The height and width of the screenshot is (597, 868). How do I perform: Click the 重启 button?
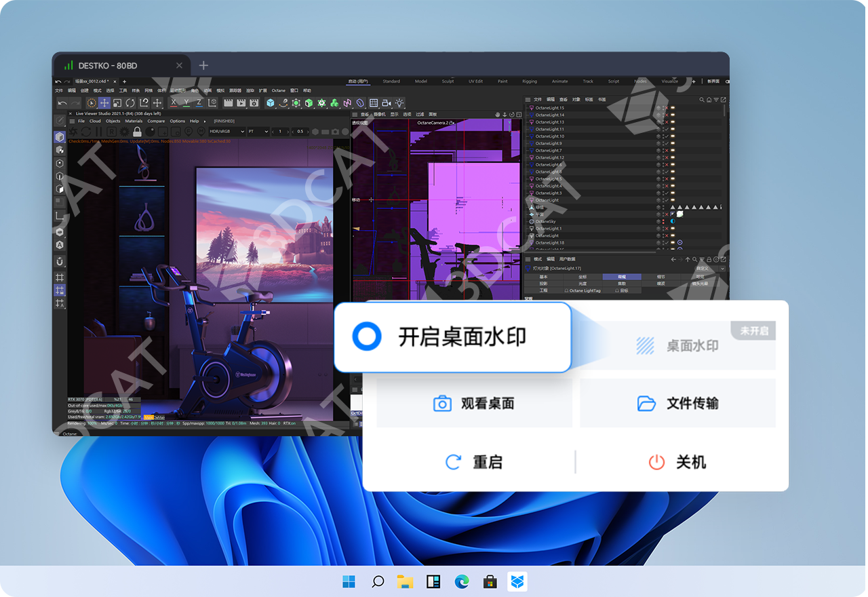[x=474, y=462]
